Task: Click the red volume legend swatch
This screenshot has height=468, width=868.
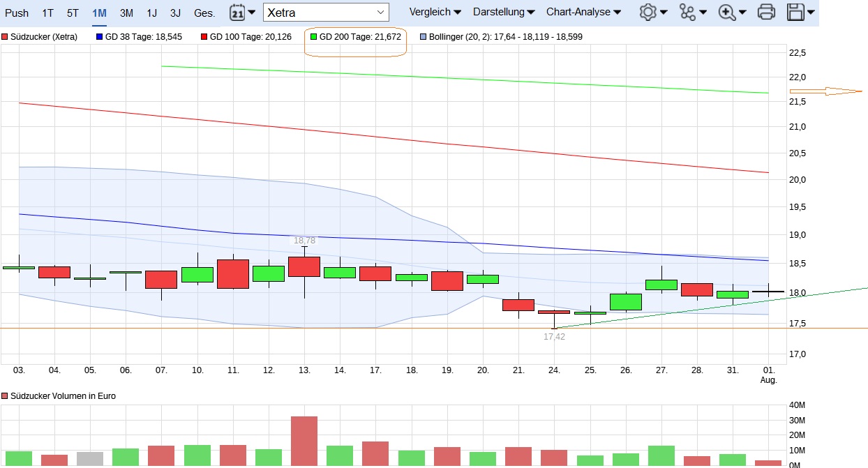Action: coord(5,396)
